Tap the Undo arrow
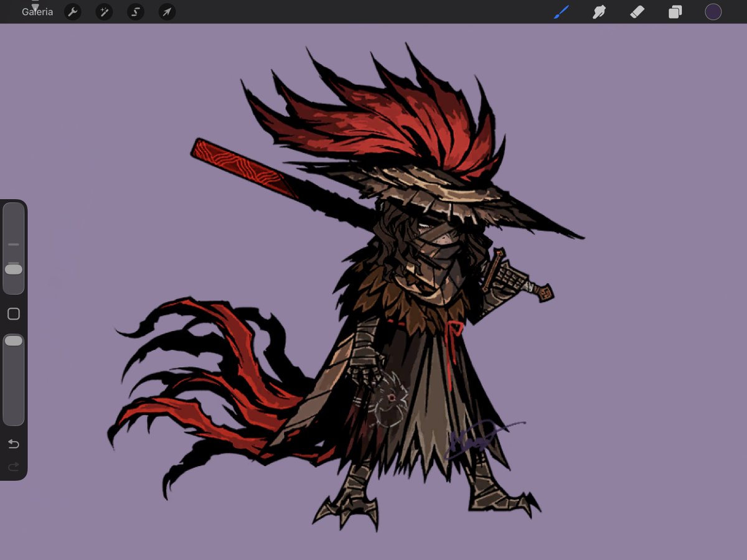This screenshot has height=560, width=747. point(13,444)
